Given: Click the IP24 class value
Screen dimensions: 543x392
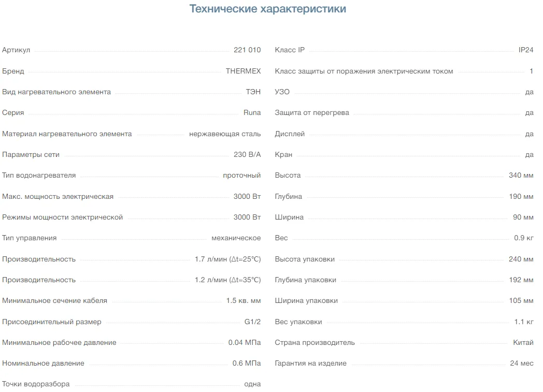Looking at the screenshot, I should [525, 50].
